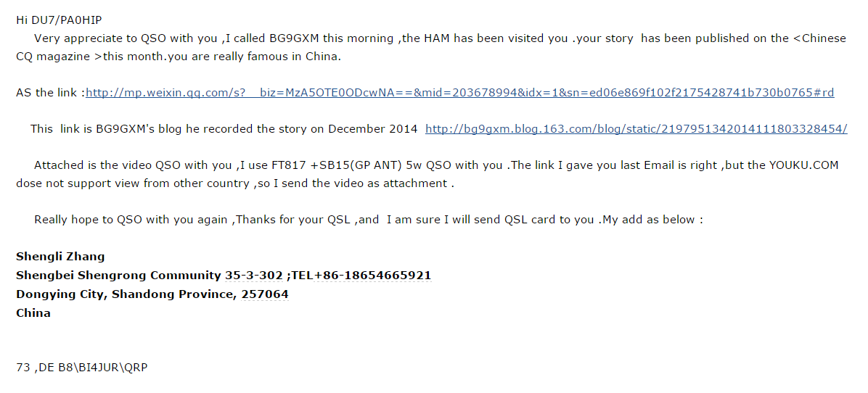Click the greeting line Hi DU7/PA0HIP
The height and width of the screenshot is (393, 868).
click(60, 20)
